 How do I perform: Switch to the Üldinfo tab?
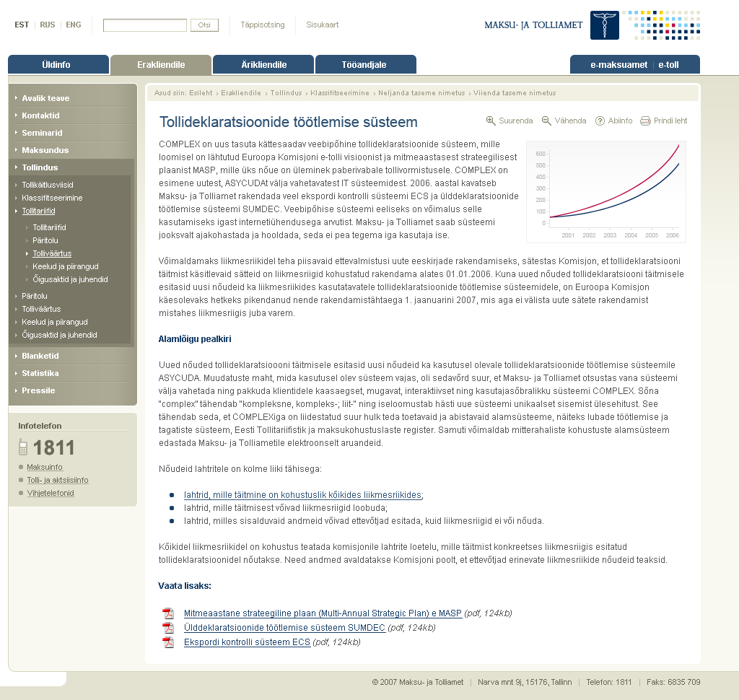coord(58,64)
